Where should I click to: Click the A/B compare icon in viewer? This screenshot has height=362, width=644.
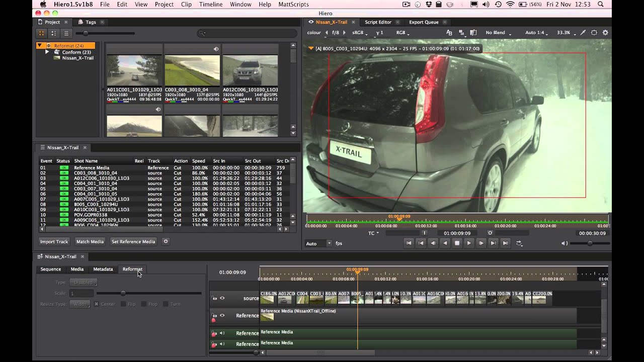449,33
